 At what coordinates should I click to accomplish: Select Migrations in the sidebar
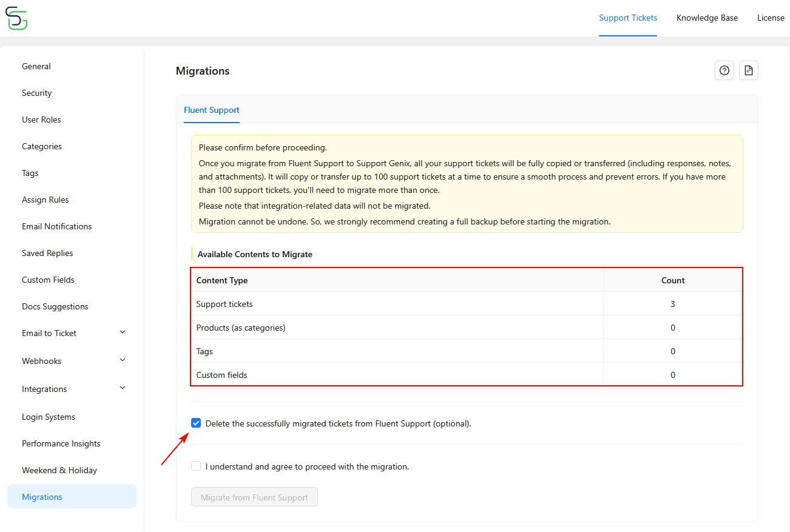72,497
